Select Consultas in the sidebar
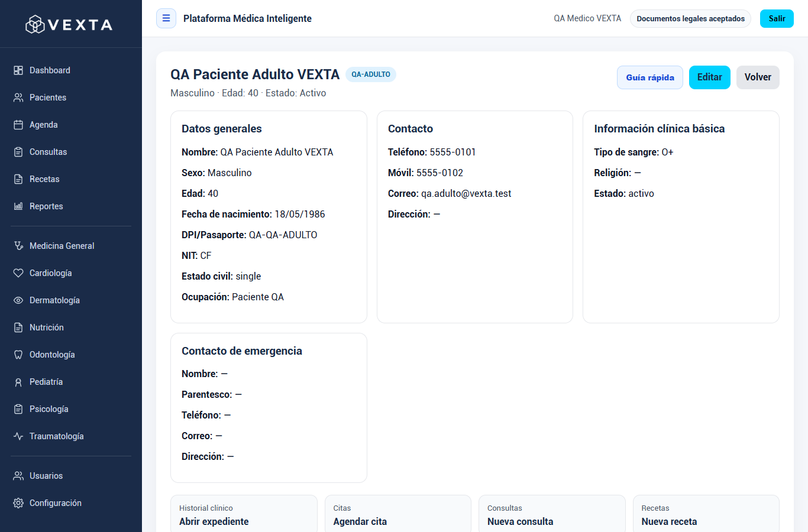This screenshot has width=808, height=532. (71, 152)
